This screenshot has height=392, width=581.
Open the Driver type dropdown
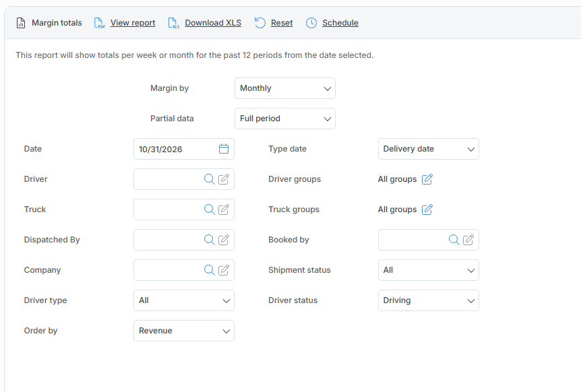(x=184, y=300)
